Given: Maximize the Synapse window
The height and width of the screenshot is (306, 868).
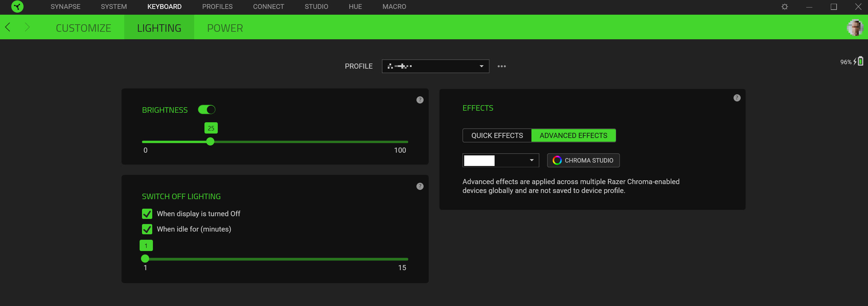Looking at the screenshot, I should click(x=834, y=7).
